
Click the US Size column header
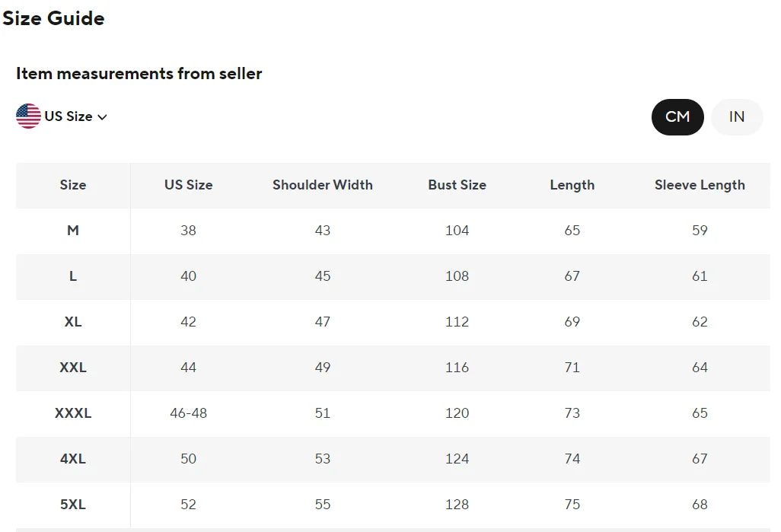coord(188,185)
